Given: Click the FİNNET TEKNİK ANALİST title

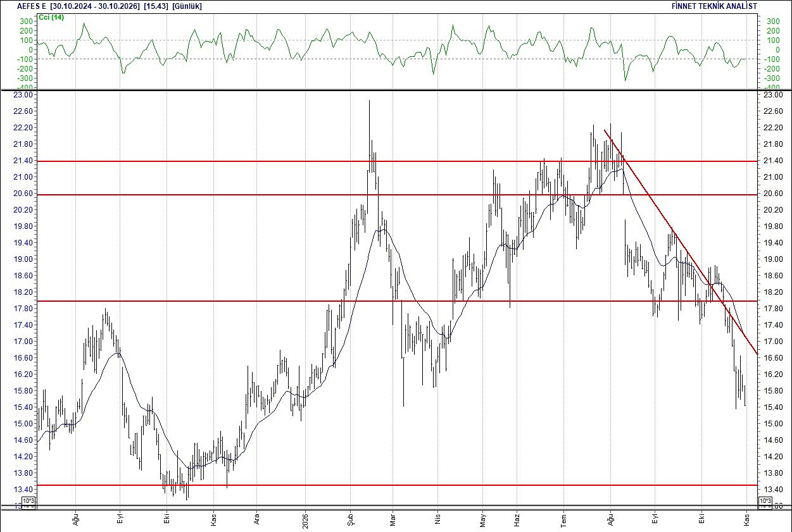Looking at the screenshot, I should [x=714, y=6].
